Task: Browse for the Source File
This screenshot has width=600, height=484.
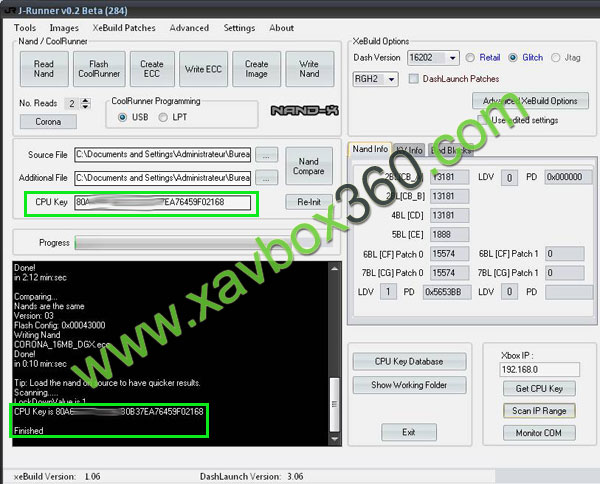Action: [266, 155]
